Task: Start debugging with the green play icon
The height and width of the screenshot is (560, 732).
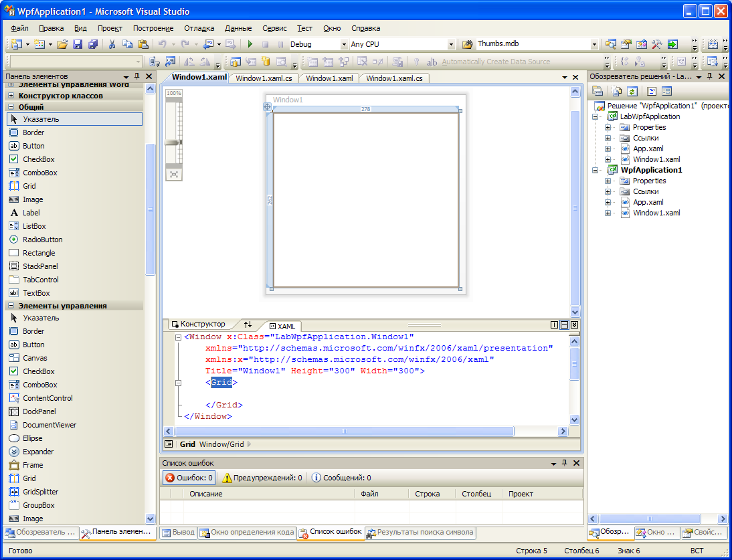Action: tap(250, 44)
